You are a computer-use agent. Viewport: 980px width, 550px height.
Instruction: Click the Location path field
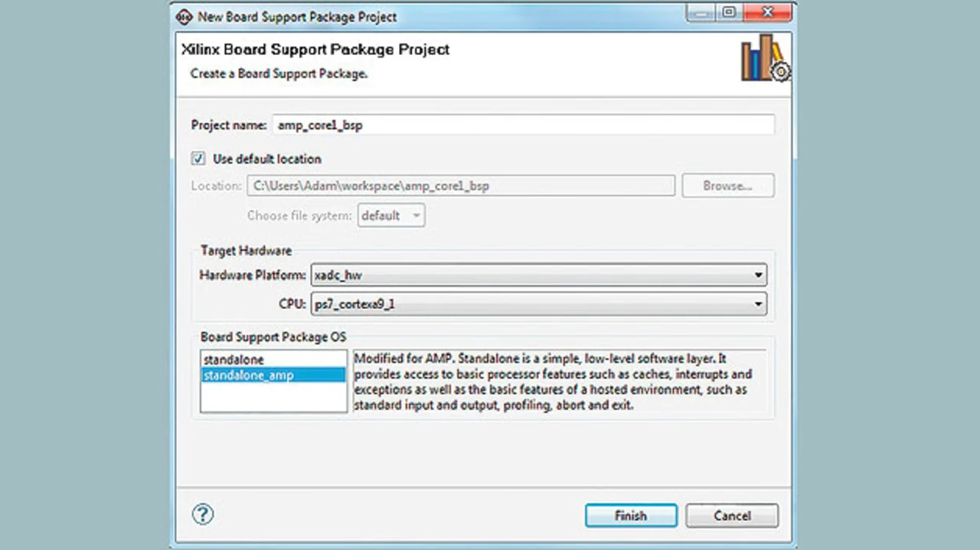pyautogui.click(x=461, y=186)
